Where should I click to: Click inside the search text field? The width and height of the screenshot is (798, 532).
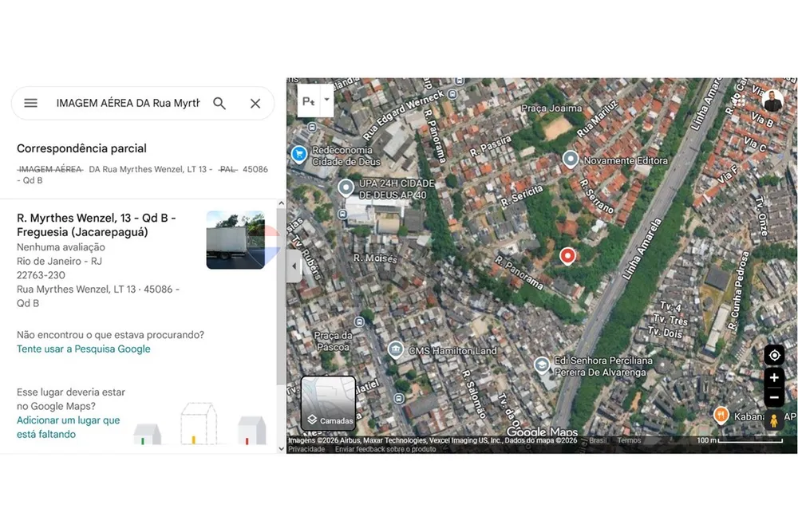pos(128,103)
